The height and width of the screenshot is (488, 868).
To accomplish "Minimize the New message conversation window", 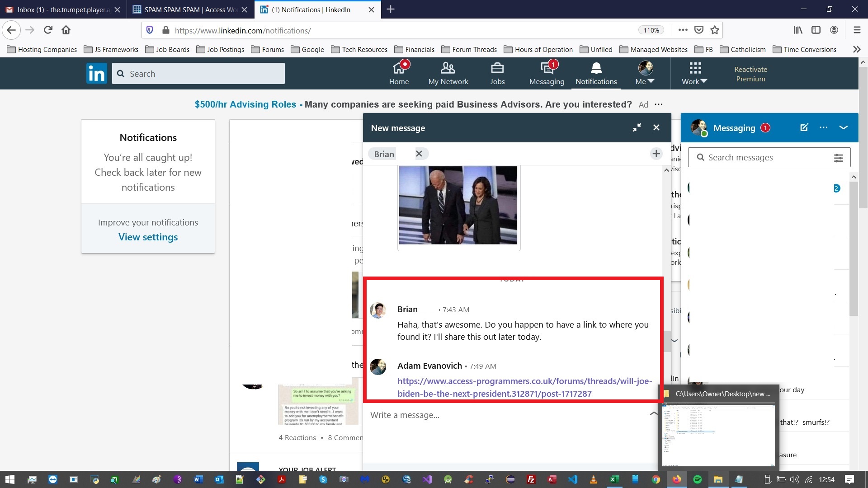I will click(x=637, y=128).
